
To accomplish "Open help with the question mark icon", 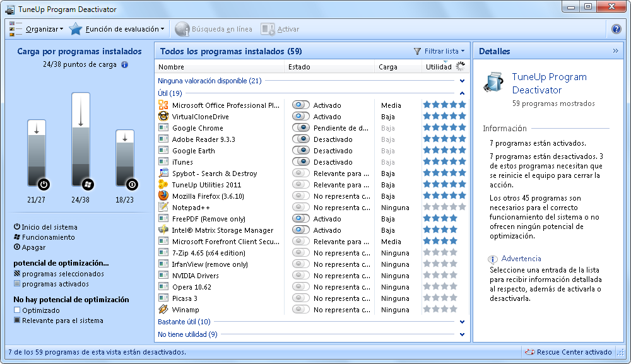I will click(x=616, y=29).
